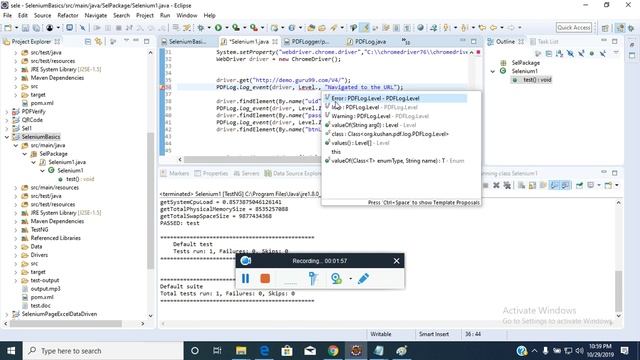Open the Refactor menu
Screen dimensions: 640x360
(x=68, y=15)
